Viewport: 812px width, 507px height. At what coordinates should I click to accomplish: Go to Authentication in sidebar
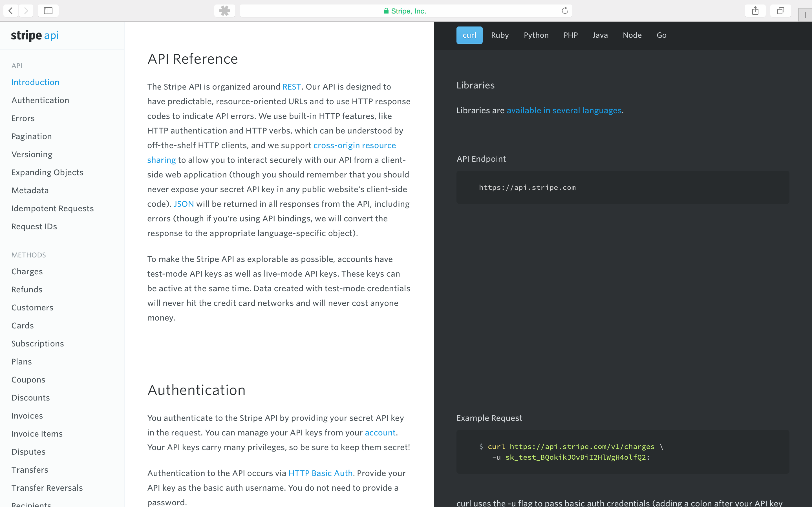point(40,100)
